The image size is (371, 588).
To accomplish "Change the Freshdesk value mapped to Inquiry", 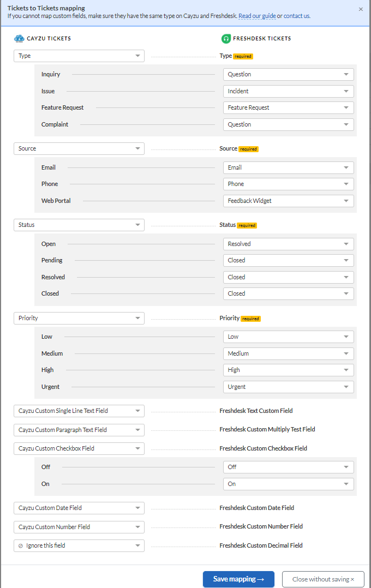I will [289, 74].
